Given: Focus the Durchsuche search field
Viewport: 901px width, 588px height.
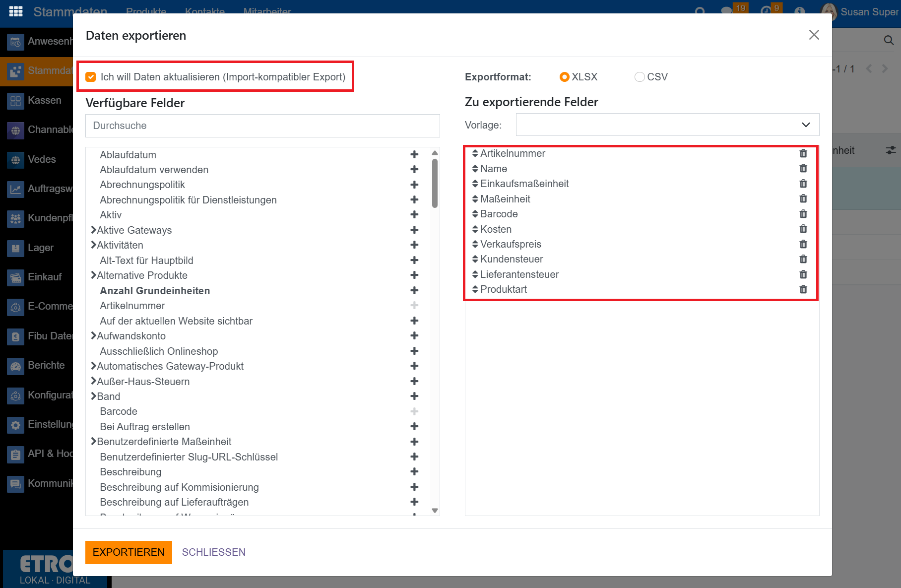Looking at the screenshot, I should (x=262, y=126).
